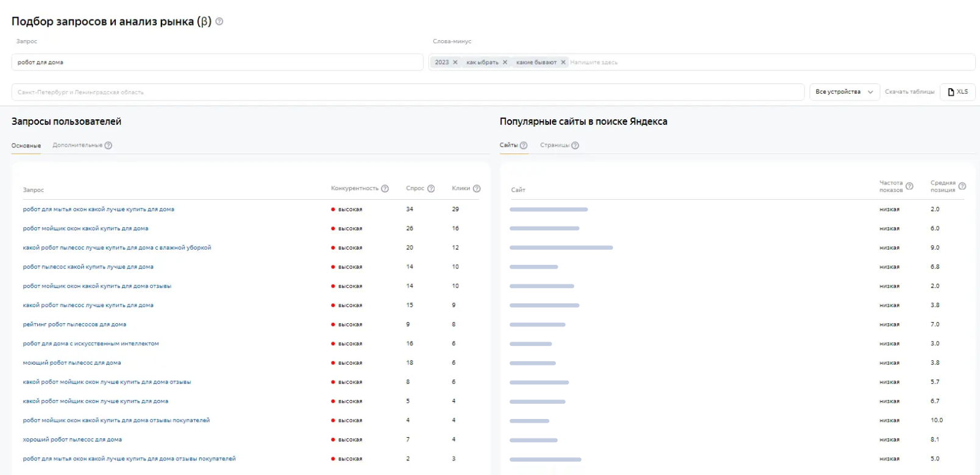The width and height of the screenshot is (980, 475).
Task: Click help icon next to Частота показов
Action: point(909,186)
